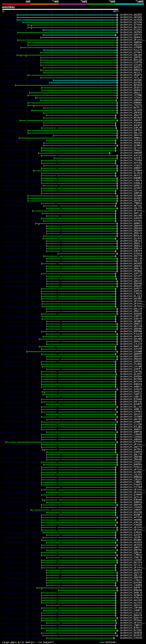Select the UniRef100_A1YQX8 hit label
146x644 pixels.
coord(131,20)
